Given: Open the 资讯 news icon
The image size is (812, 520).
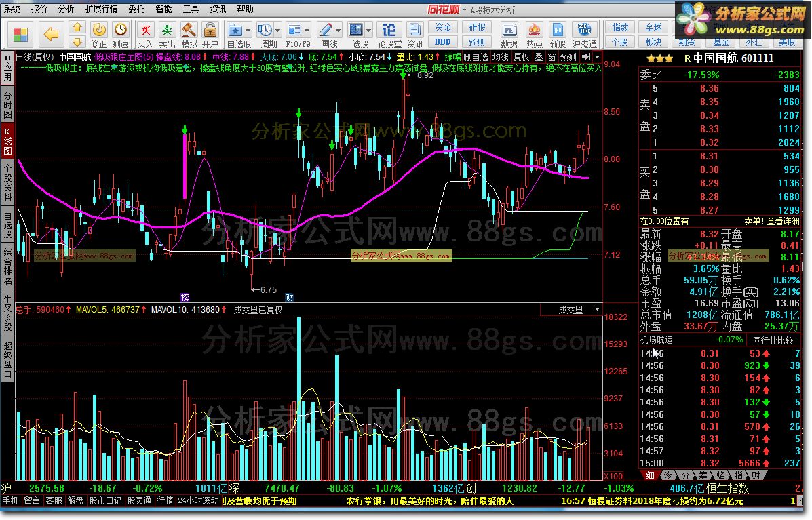Looking at the screenshot, I should pos(414,36).
